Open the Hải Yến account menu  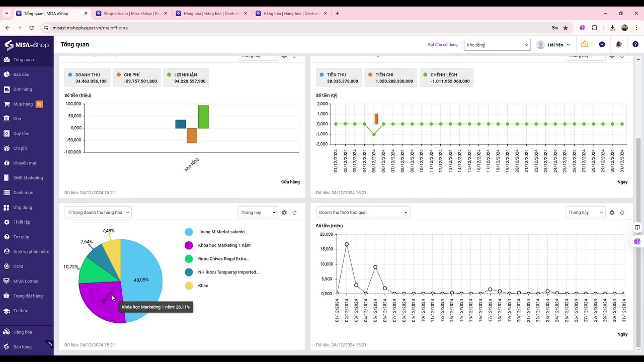click(553, 45)
